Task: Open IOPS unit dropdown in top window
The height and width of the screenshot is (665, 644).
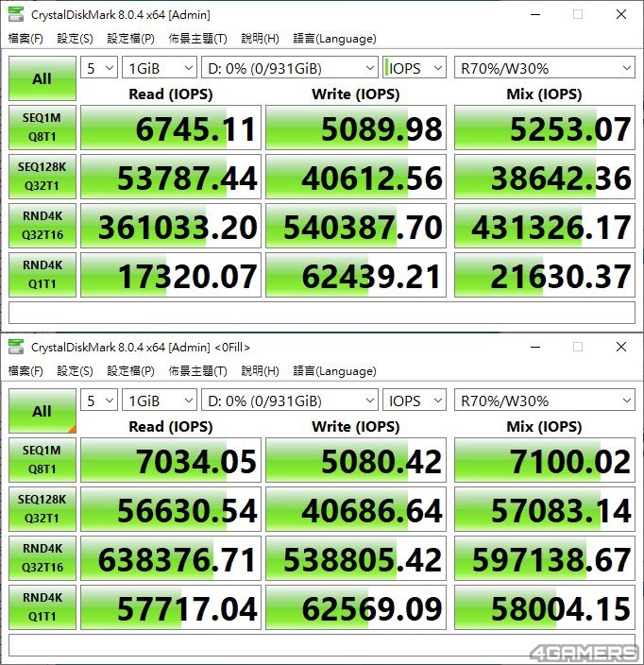Action: (415, 68)
